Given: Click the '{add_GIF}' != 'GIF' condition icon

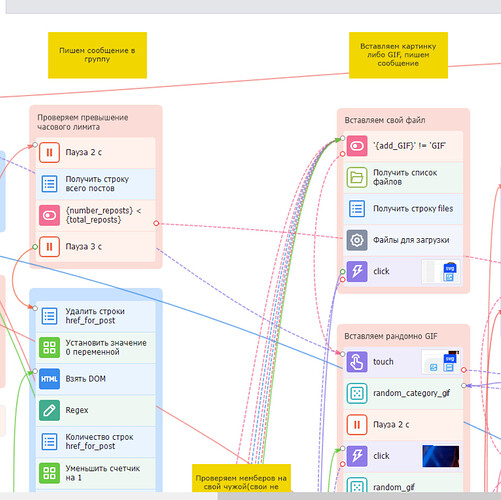Looking at the screenshot, I should (357, 146).
